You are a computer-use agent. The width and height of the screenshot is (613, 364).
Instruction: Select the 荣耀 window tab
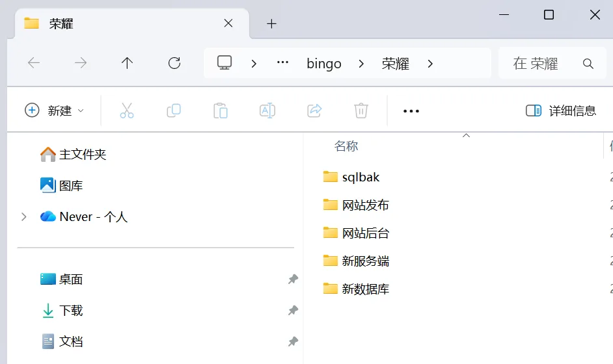[x=132, y=23]
